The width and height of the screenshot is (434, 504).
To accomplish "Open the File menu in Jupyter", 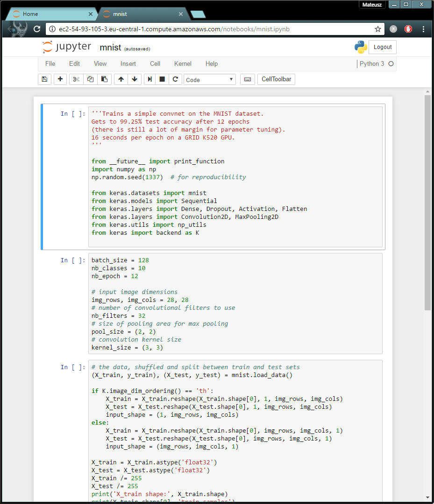I will 50,63.
